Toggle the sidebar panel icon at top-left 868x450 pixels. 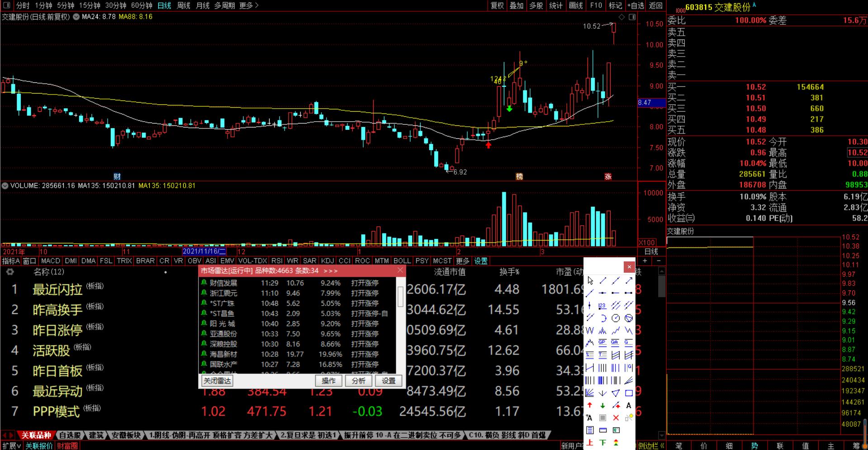click(7, 5)
